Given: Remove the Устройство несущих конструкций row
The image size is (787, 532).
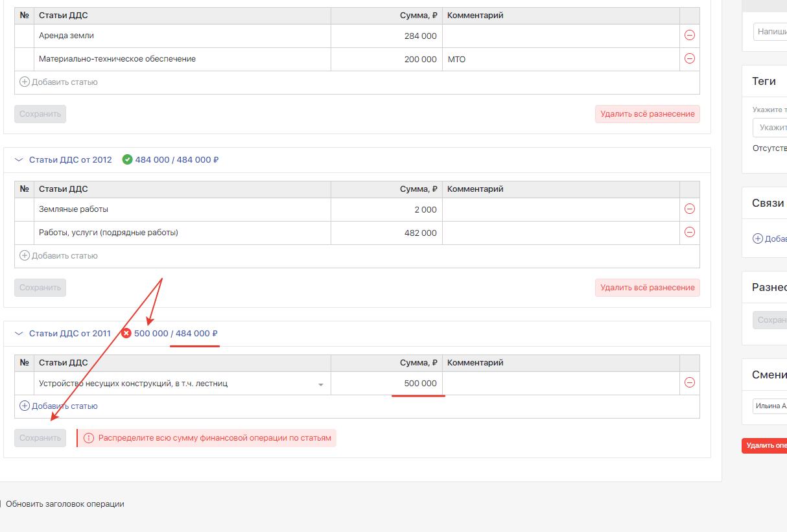Looking at the screenshot, I should tap(689, 383).
